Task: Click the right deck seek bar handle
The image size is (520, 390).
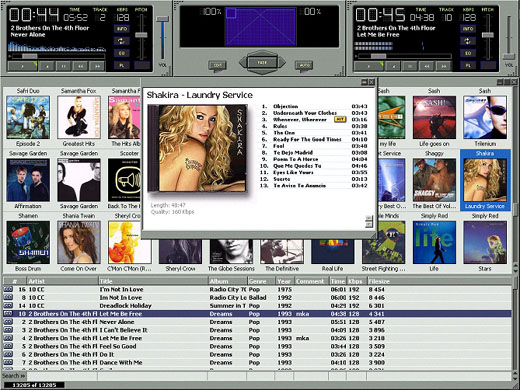Action: pos(378,56)
